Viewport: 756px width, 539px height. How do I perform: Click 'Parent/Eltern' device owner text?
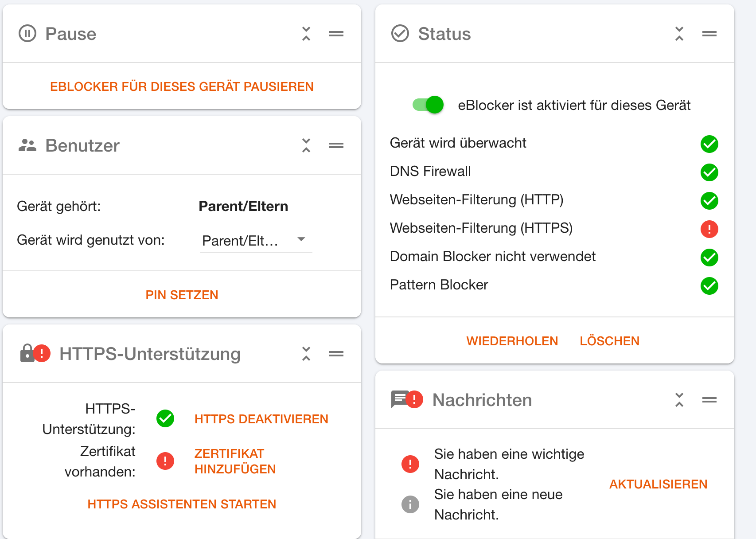tap(243, 206)
